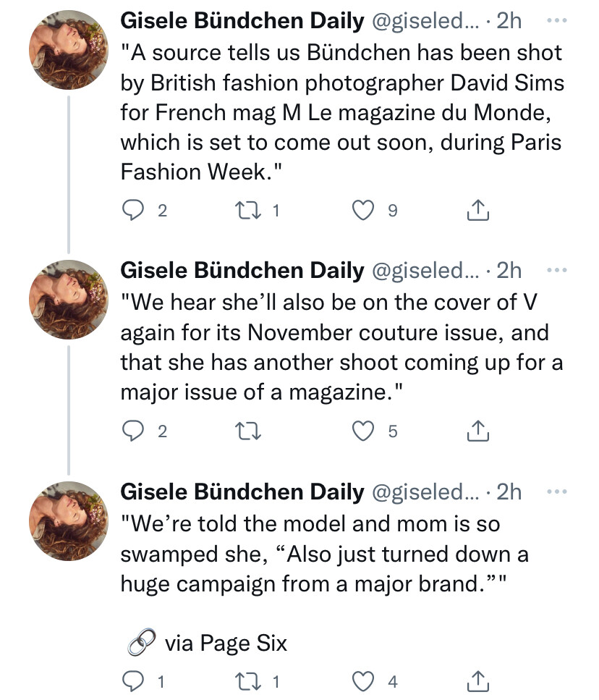Tap the first tweet's profile avatar
Screen dimensions: 599x700
(68, 50)
